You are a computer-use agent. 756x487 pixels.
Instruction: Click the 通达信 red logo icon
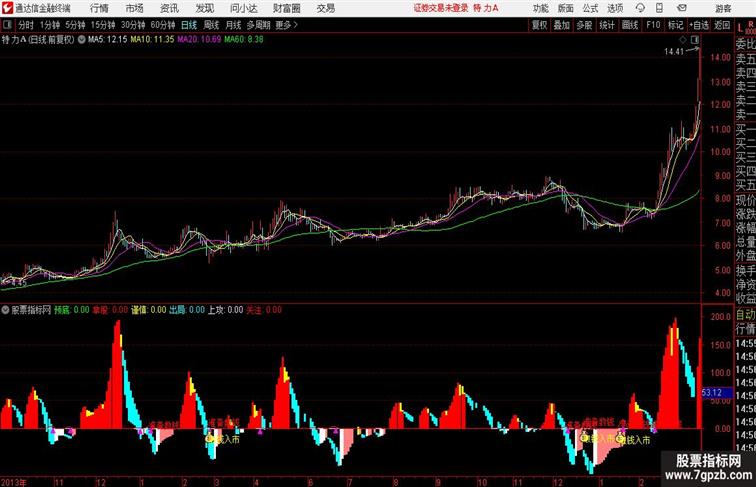pos(7,8)
